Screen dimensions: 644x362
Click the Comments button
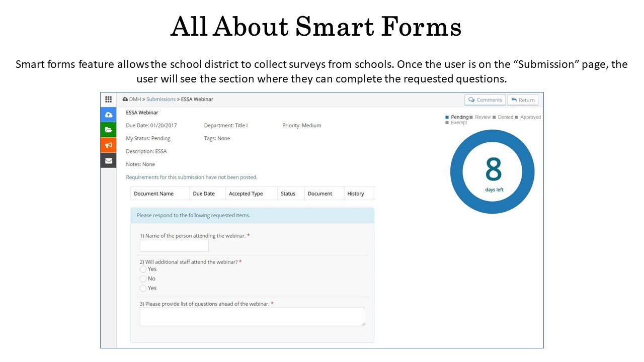point(485,100)
